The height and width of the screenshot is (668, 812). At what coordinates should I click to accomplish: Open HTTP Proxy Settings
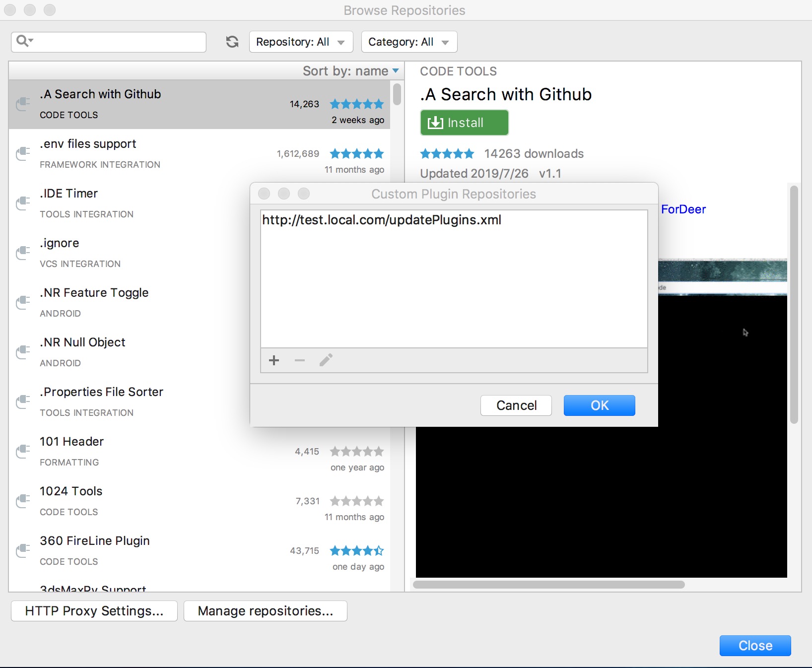point(94,611)
